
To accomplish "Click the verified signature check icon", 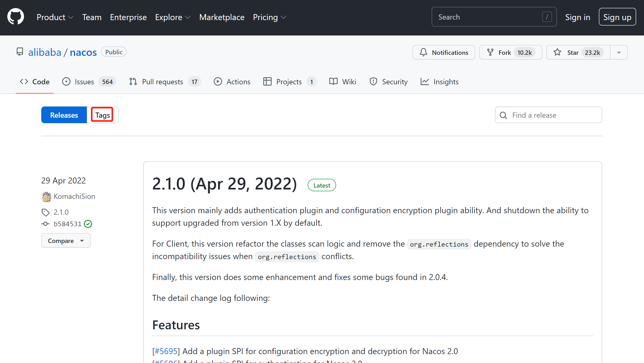I will [x=88, y=224].
